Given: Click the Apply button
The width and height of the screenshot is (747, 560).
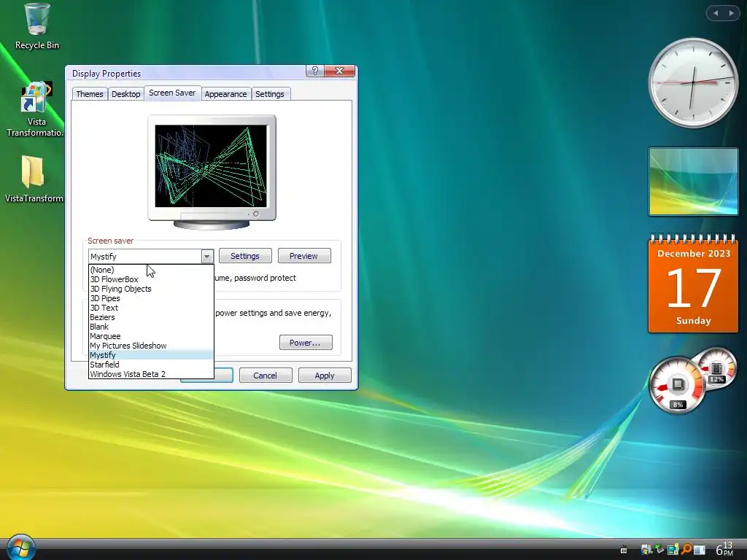Looking at the screenshot, I should pyautogui.click(x=325, y=376).
